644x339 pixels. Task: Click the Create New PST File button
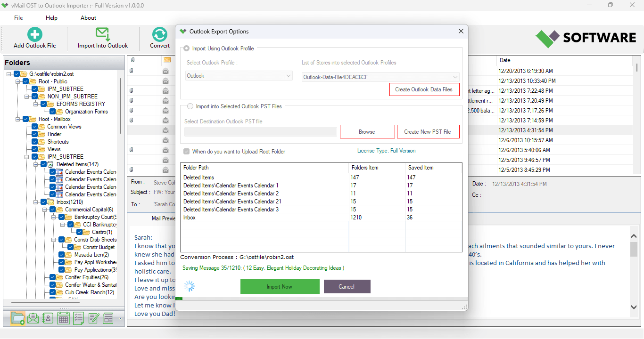coord(428,132)
